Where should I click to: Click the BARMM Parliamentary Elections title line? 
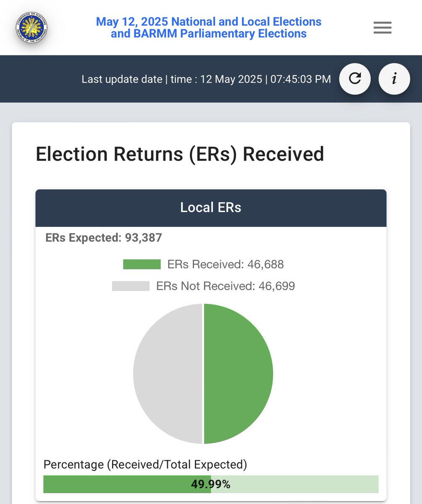coord(209,34)
